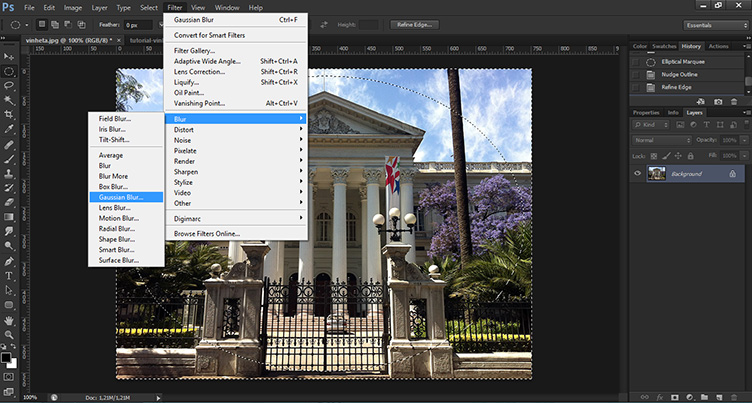
Task: Select the Zoom tool
Action: coord(9,335)
